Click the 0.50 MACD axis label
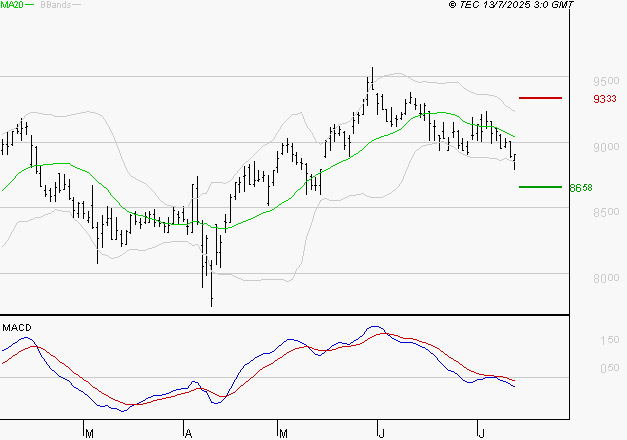The width and height of the screenshot is (627, 440). point(609,368)
